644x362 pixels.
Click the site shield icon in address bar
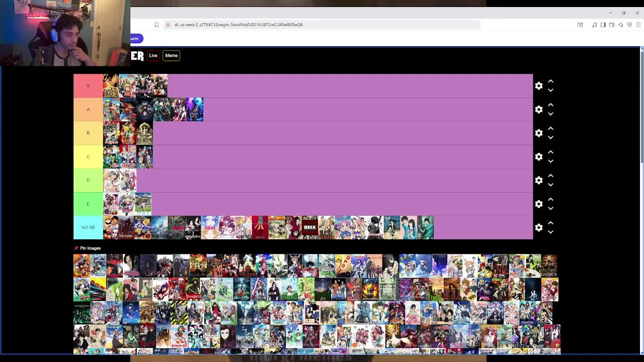(x=168, y=25)
